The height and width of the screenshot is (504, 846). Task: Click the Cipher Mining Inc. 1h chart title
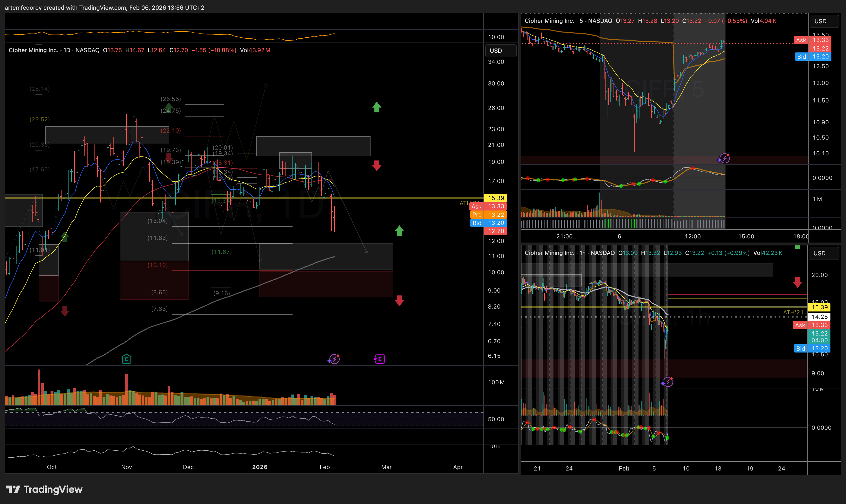coord(570,253)
